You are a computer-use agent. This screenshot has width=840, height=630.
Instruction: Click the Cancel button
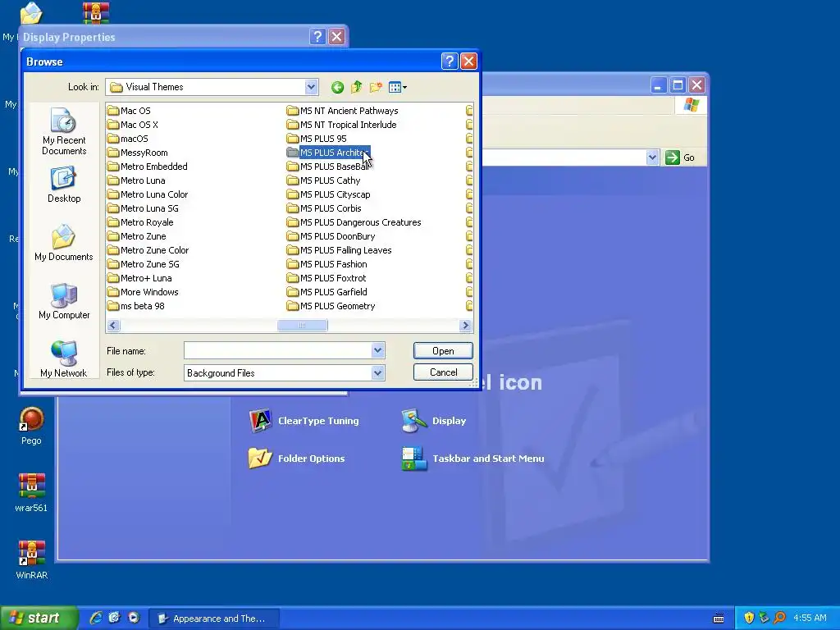(x=443, y=372)
